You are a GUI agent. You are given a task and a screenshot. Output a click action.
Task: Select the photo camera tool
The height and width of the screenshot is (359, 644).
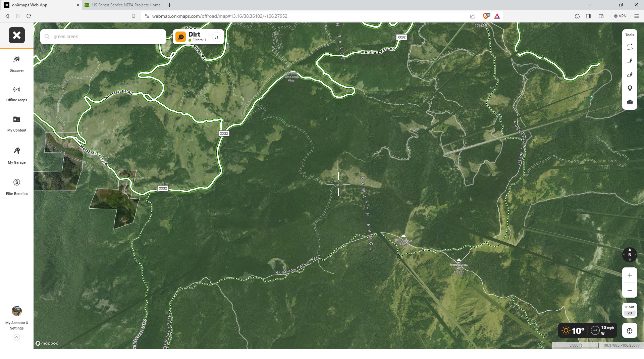click(630, 102)
